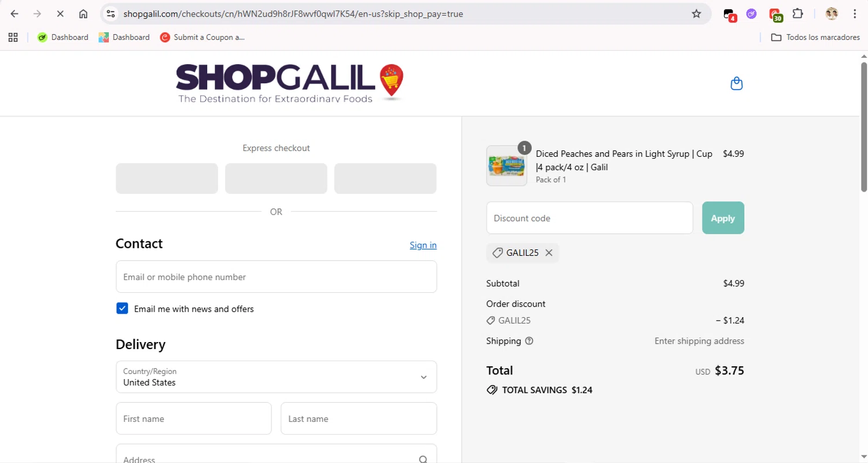Bookmark this page with star icon

[696, 14]
